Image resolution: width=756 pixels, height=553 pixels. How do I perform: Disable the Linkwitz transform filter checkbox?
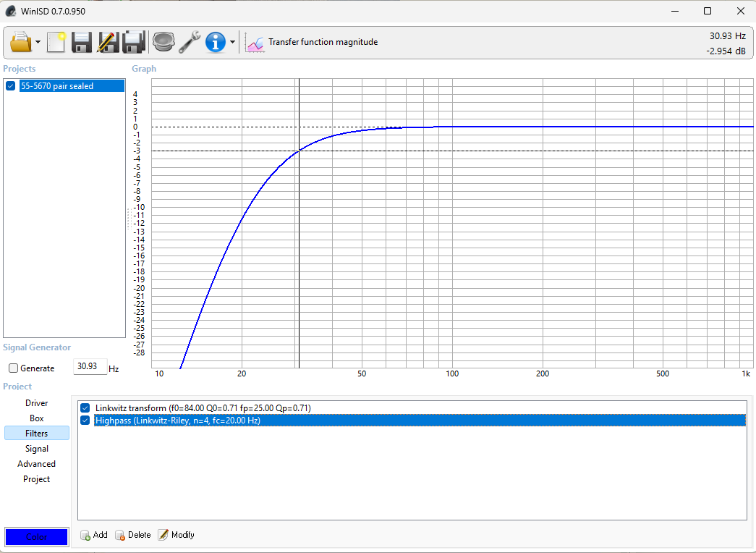click(85, 408)
